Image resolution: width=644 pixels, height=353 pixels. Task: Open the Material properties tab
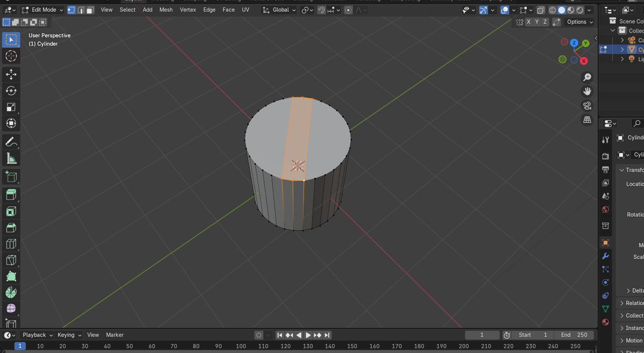[x=605, y=322]
